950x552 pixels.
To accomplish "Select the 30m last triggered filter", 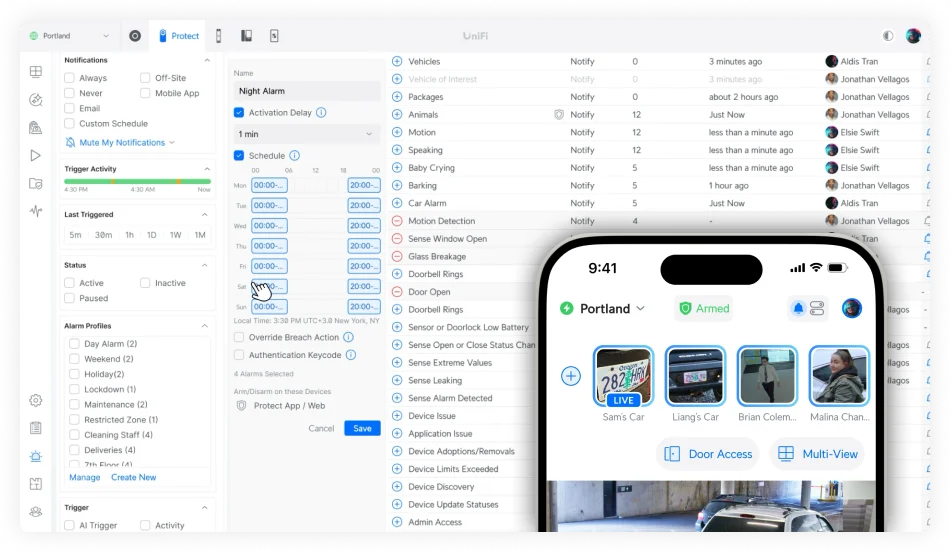I will click(x=104, y=235).
